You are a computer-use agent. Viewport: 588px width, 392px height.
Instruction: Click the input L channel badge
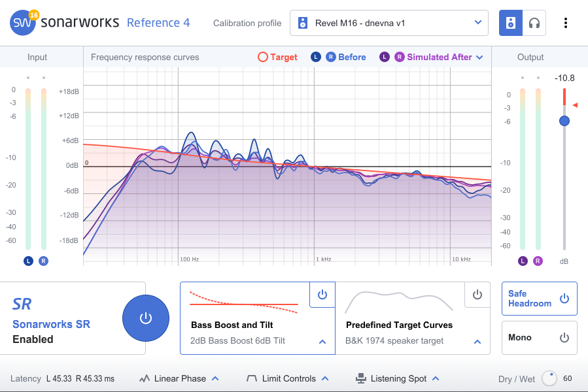(29, 261)
